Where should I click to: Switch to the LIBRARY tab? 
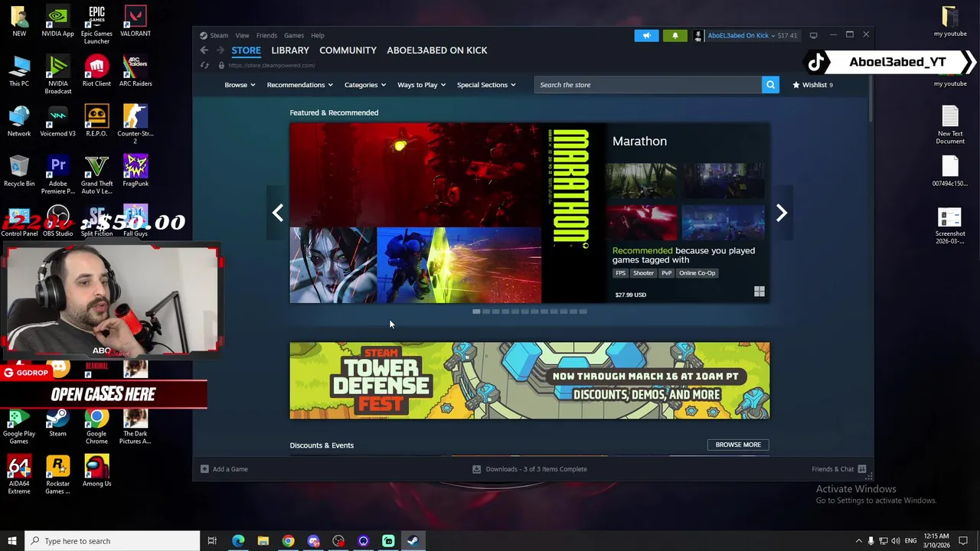(290, 51)
